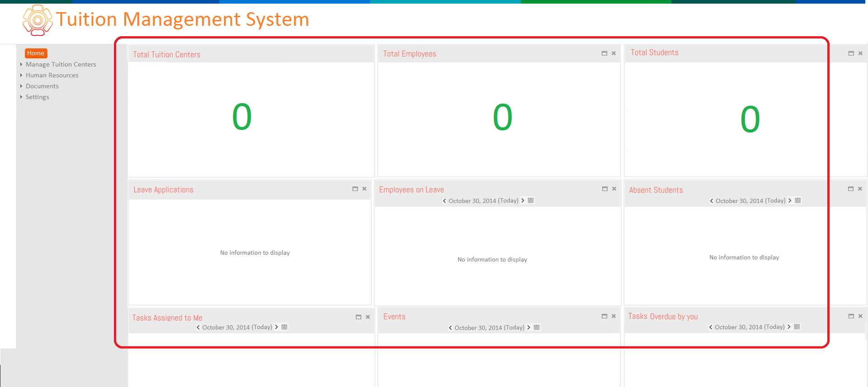Open the Settings menu entry

pos(38,97)
